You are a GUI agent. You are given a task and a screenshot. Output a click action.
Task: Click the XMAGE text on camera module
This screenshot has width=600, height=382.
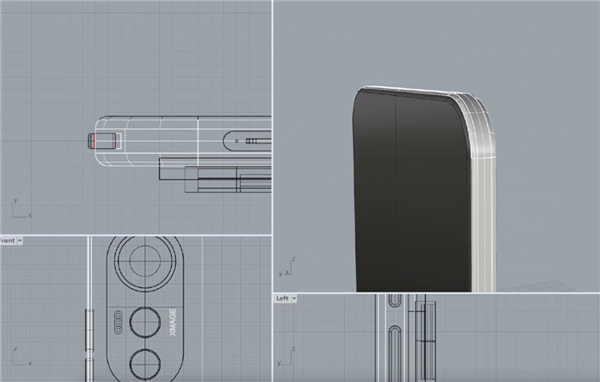click(173, 323)
